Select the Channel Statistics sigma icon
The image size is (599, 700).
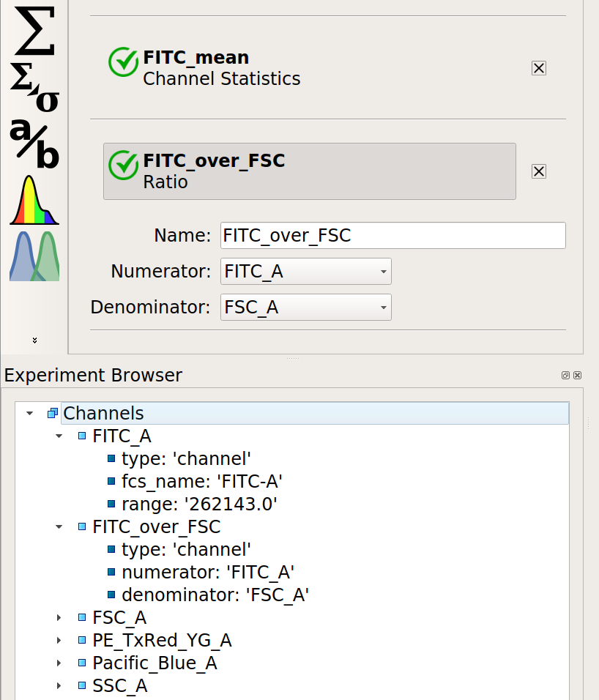[x=34, y=31]
